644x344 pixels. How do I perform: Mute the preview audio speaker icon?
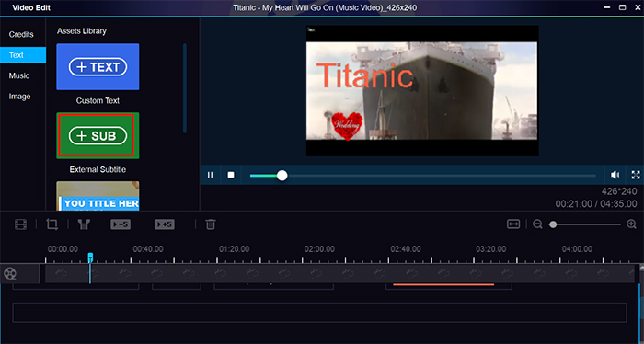pos(615,176)
